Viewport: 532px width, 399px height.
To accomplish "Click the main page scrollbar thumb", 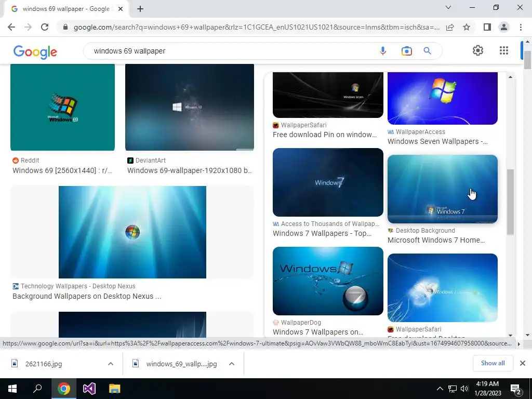I will pyautogui.click(x=527, y=60).
